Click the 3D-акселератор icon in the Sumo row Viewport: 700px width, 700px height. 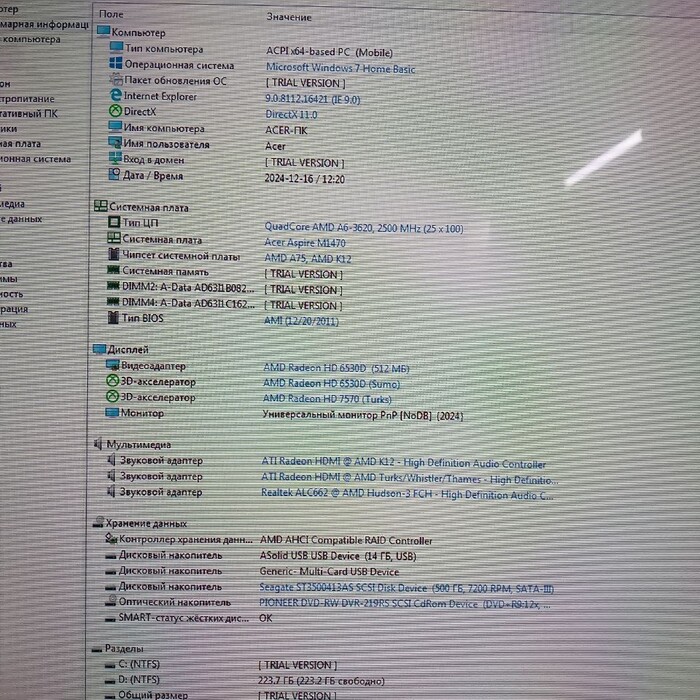point(112,380)
